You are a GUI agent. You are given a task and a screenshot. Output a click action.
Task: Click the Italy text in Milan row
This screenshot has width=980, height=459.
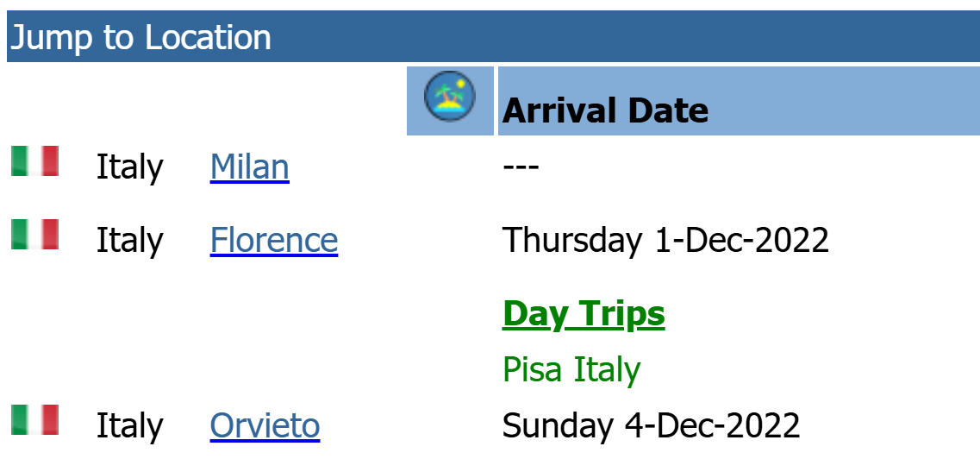129,167
